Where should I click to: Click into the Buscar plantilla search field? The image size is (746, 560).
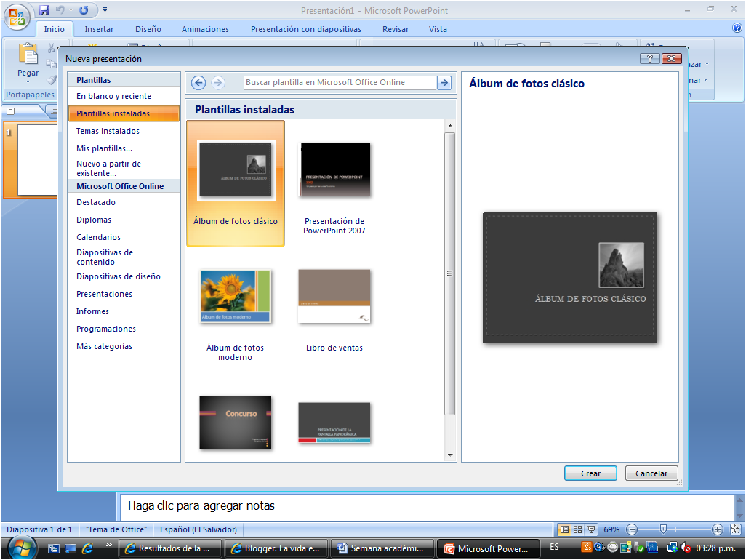pyautogui.click(x=340, y=83)
